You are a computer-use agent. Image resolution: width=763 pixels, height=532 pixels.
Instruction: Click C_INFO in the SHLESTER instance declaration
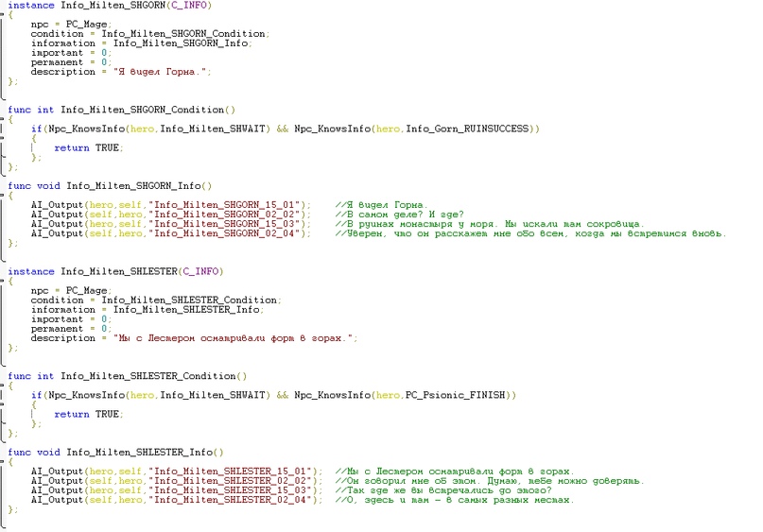click(200, 272)
